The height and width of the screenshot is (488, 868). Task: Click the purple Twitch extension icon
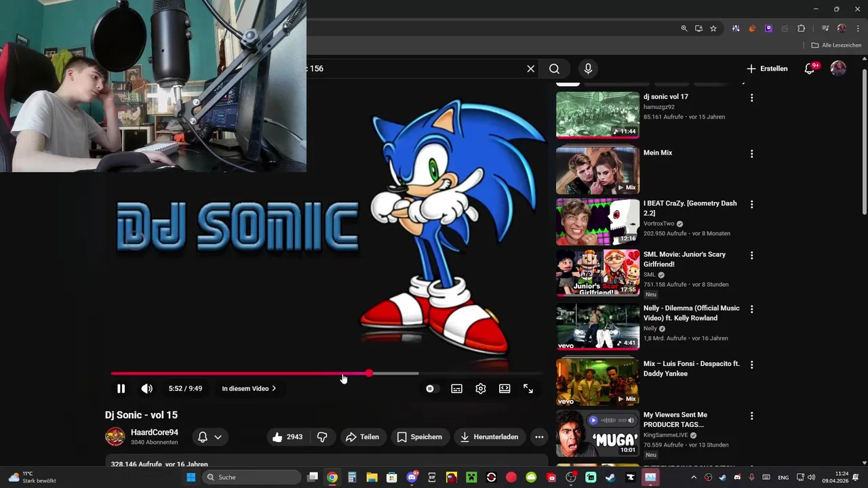pyautogui.click(x=768, y=28)
